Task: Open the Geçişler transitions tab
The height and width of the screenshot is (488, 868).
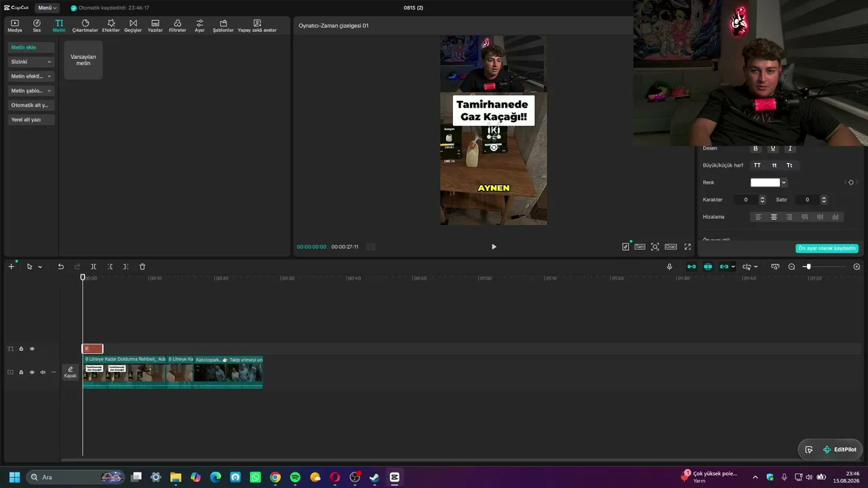Action: pos(133,26)
